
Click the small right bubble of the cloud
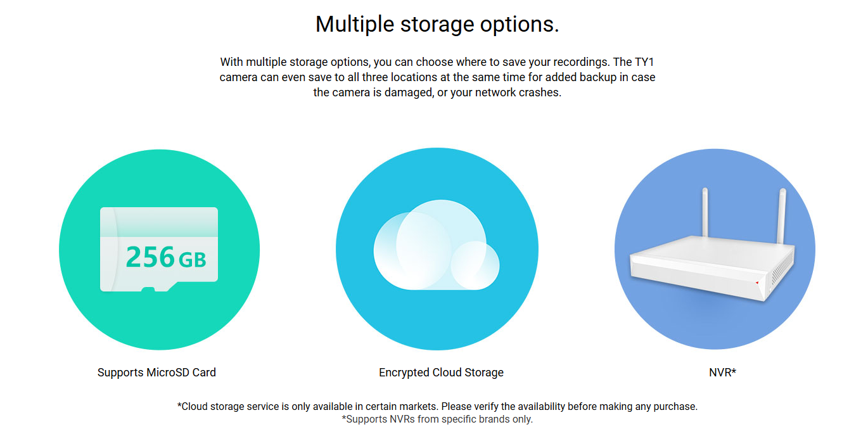pyautogui.click(x=475, y=265)
